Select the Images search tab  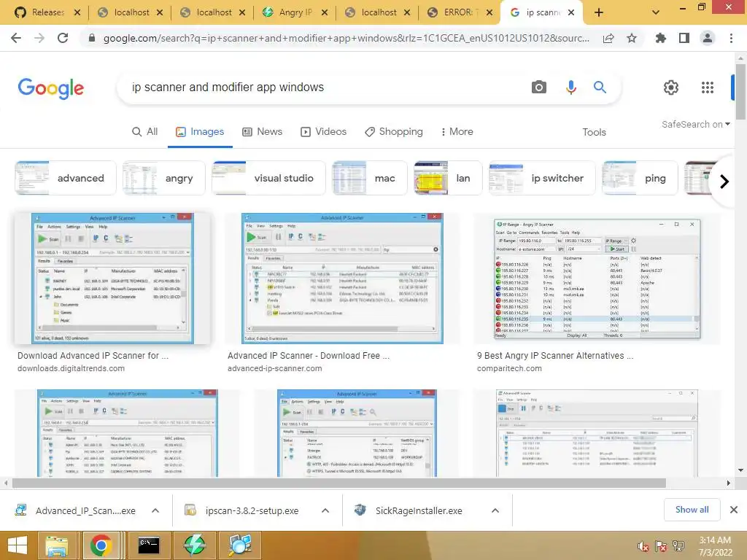pos(200,132)
